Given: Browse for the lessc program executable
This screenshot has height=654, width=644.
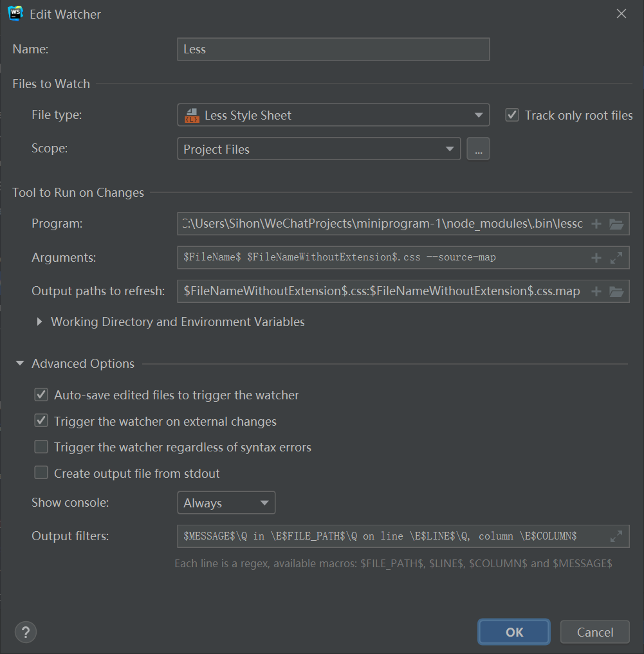Looking at the screenshot, I should point(616,224).
